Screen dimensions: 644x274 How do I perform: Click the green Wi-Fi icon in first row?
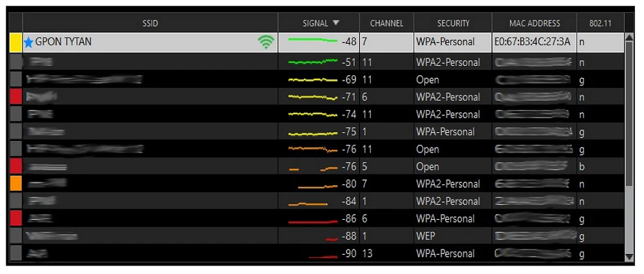point(265,43)
